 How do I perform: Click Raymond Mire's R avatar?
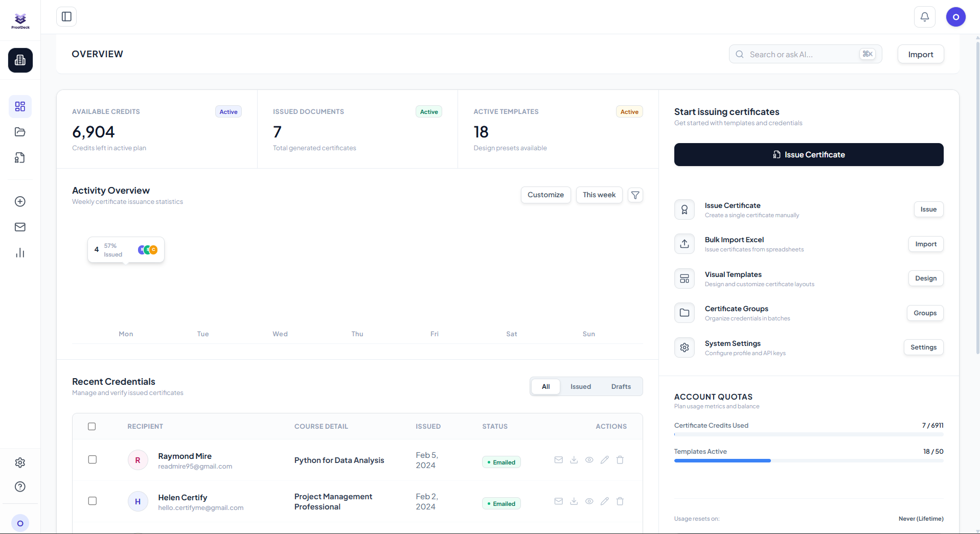pyautogui.click(x=138, y=460)
